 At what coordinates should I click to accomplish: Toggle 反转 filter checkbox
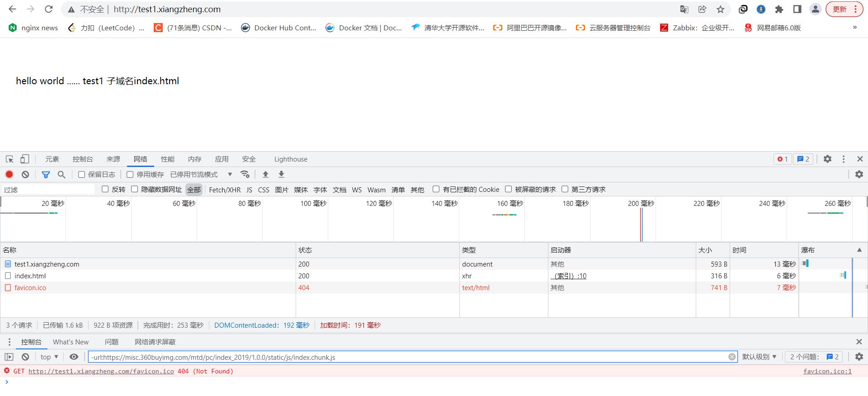pyautogui.click(x=105, y=189)
